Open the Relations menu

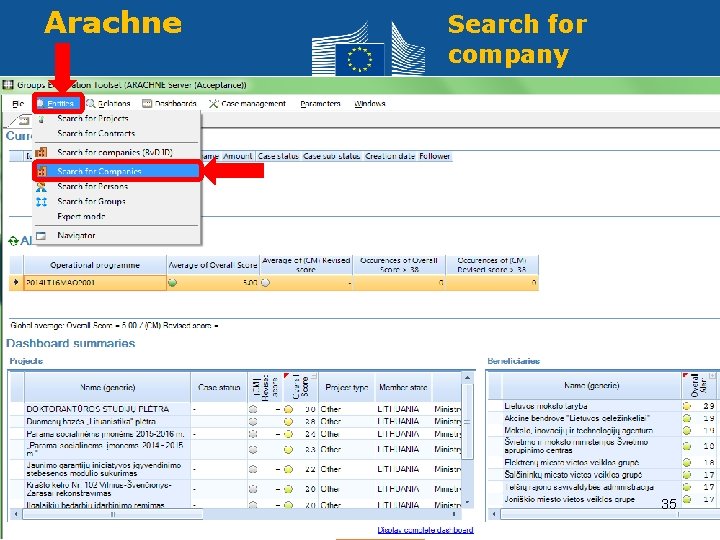pyautogui.click(x=109, y=104)
